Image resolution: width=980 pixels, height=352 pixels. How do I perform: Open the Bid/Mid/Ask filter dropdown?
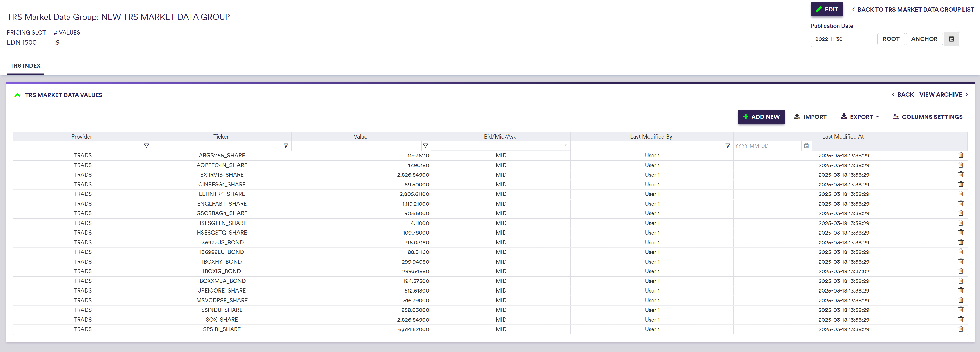point(565,146)
